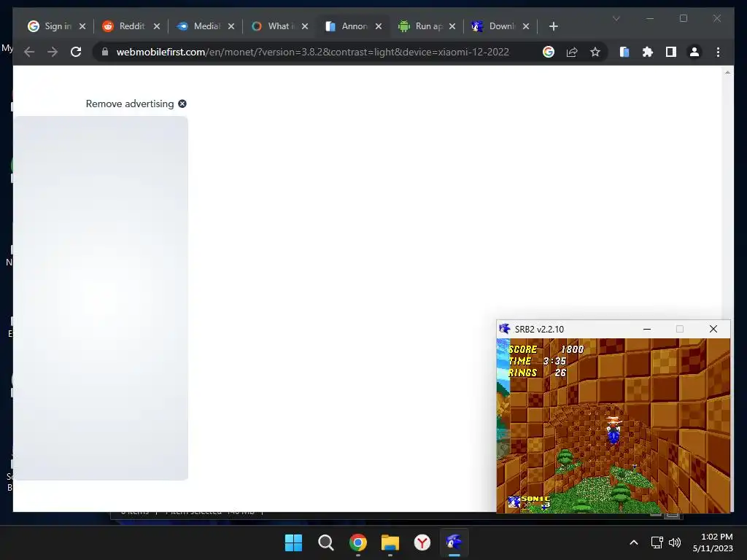This screenshot has width=747, height=560.
Task: Reload the current page
Action: point(76,52)
